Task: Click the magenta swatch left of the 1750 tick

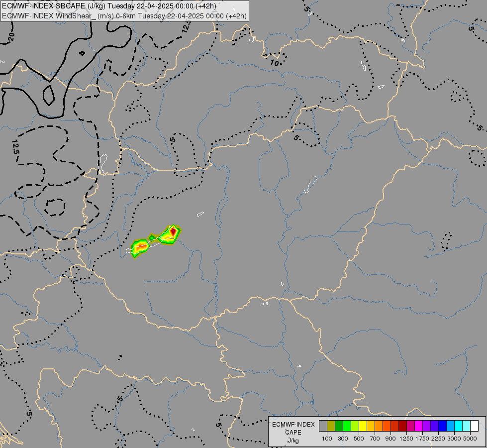Action: pos(419,426)
